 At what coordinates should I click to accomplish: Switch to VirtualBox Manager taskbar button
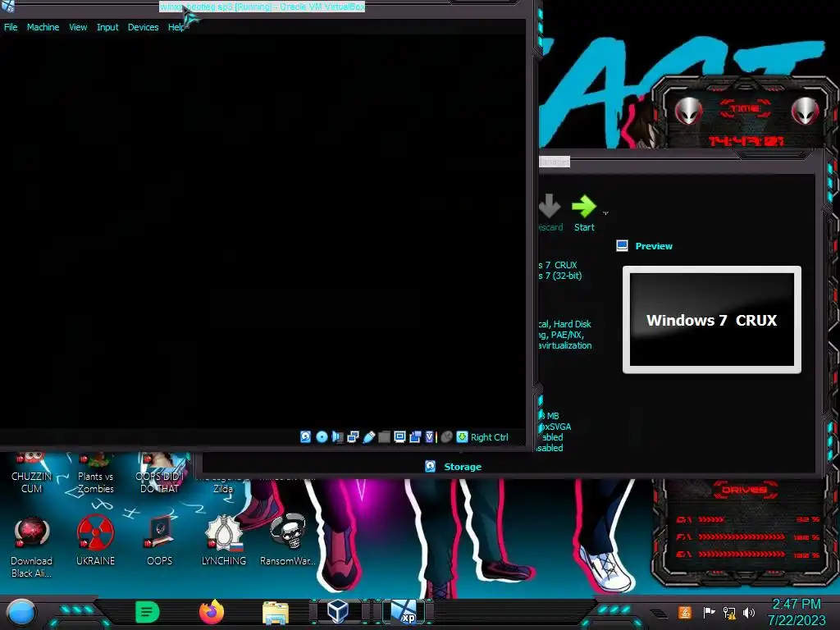click(x=339, y=611)
